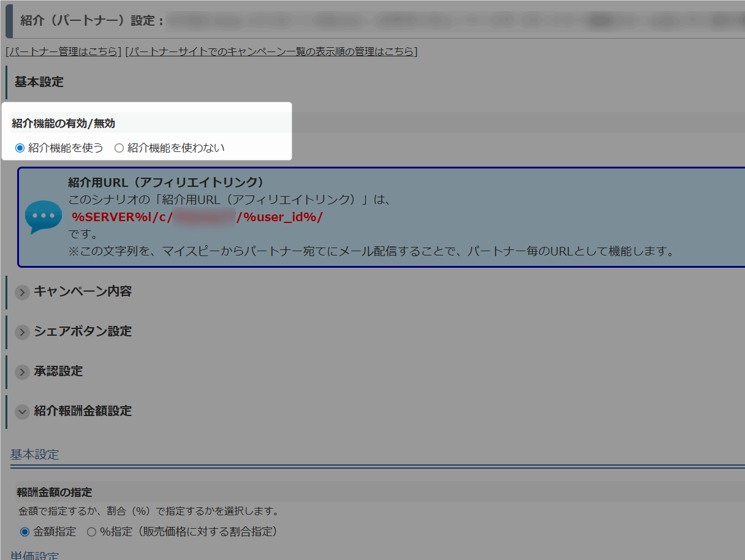Viewport: 745px width, 560px height.
Task: Collapse the 紹介報酬金額設定 section title
Action: pos(83,411)
